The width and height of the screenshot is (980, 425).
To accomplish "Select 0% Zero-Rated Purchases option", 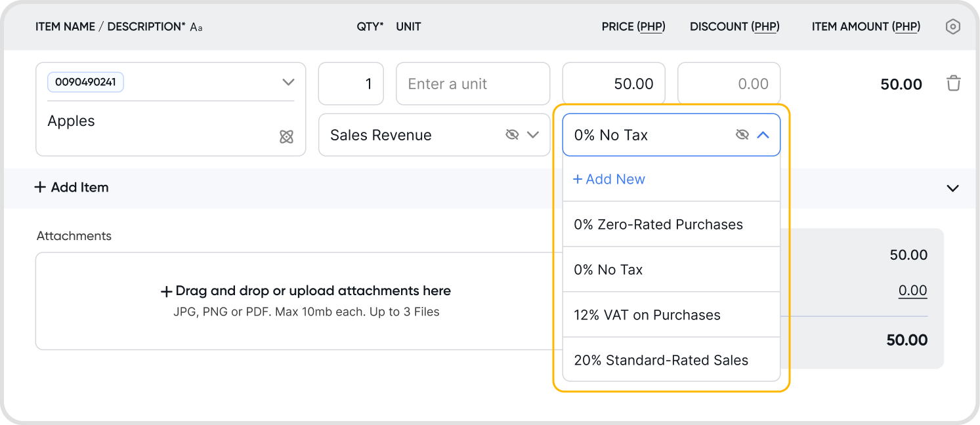I will click(658, 224).
